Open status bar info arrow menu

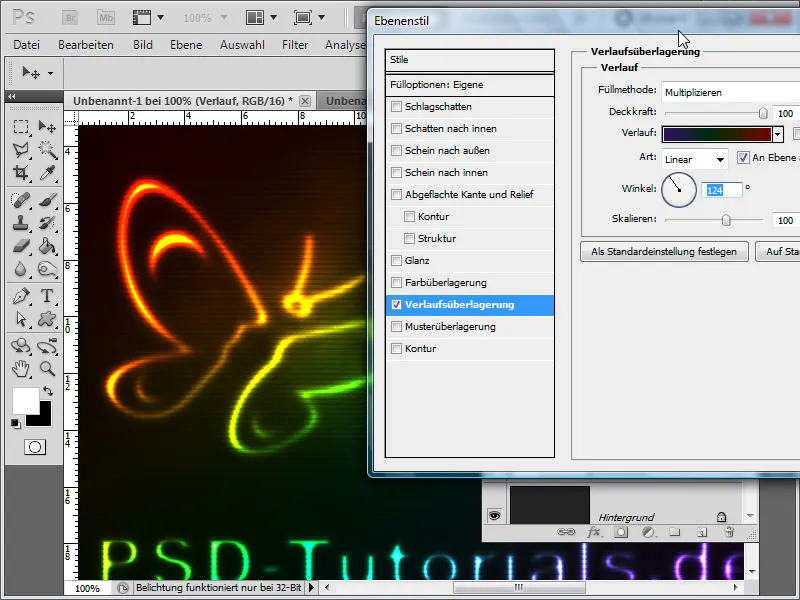click(311, 588)
